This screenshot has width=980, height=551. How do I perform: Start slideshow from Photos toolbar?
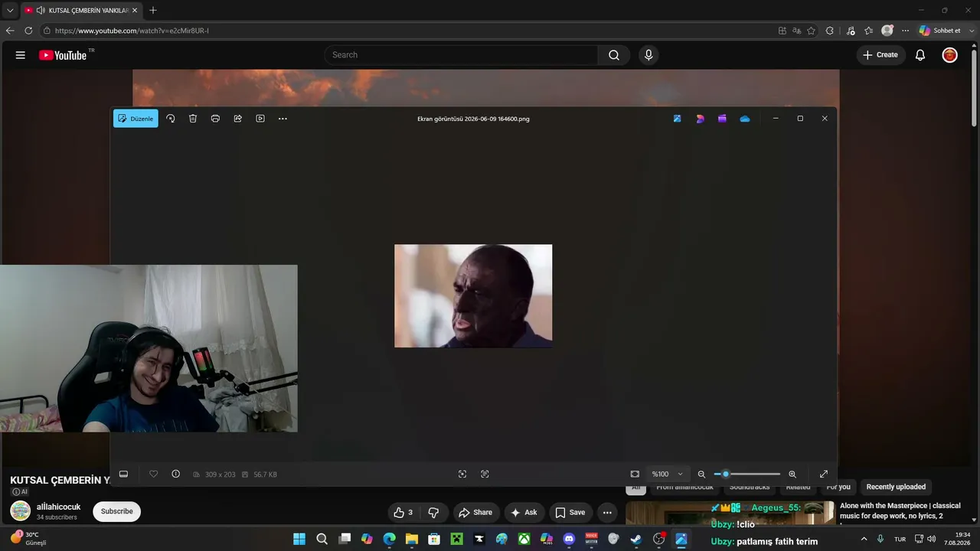[x=260, y=119]
